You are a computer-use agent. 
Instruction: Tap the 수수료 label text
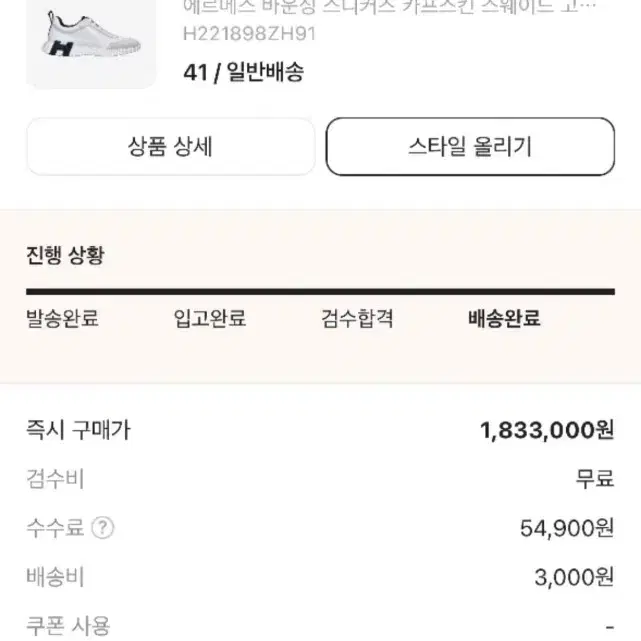(x=55, y=528)
